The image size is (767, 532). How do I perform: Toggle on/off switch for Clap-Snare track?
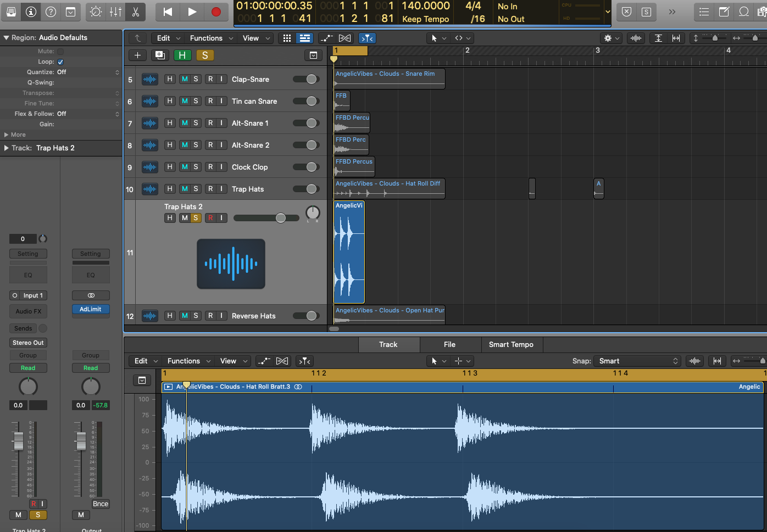click(307, 79)
